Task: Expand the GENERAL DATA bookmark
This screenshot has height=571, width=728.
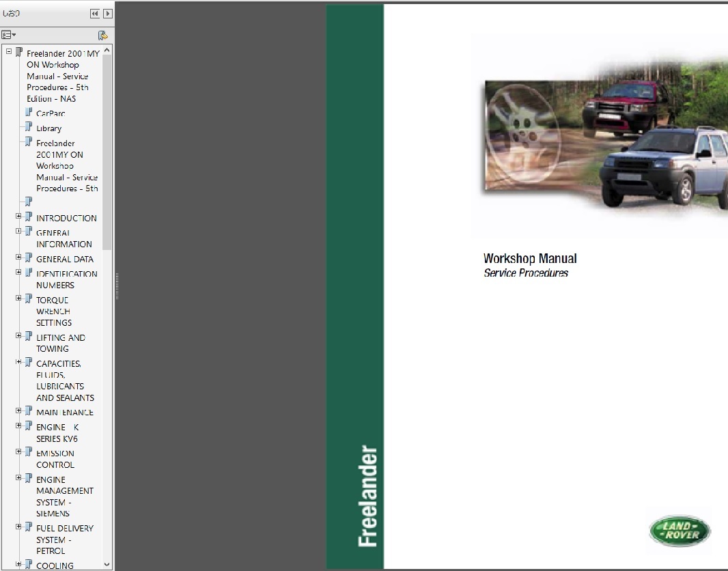Action: (x=18, y=257)
